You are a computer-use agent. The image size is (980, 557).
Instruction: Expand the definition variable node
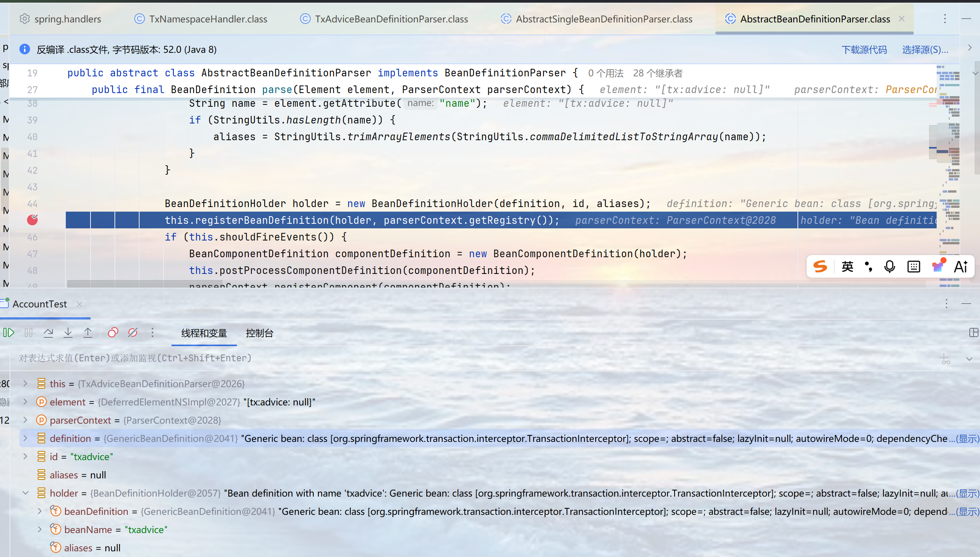point(25,438)
